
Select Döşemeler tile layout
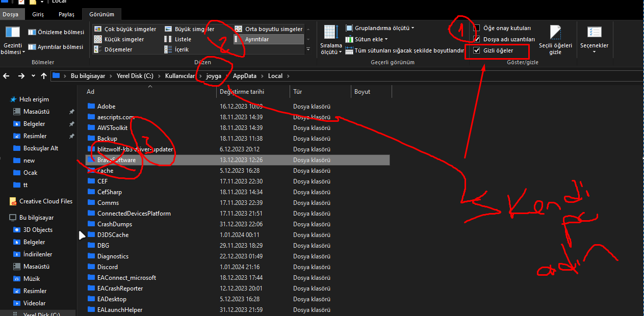point(113,49)
